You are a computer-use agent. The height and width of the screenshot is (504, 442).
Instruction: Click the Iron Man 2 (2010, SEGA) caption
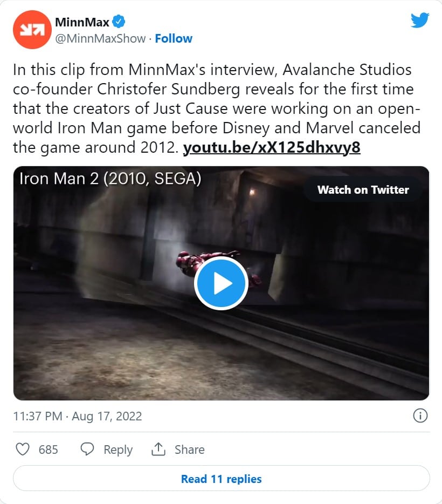(x=110, y=179)
